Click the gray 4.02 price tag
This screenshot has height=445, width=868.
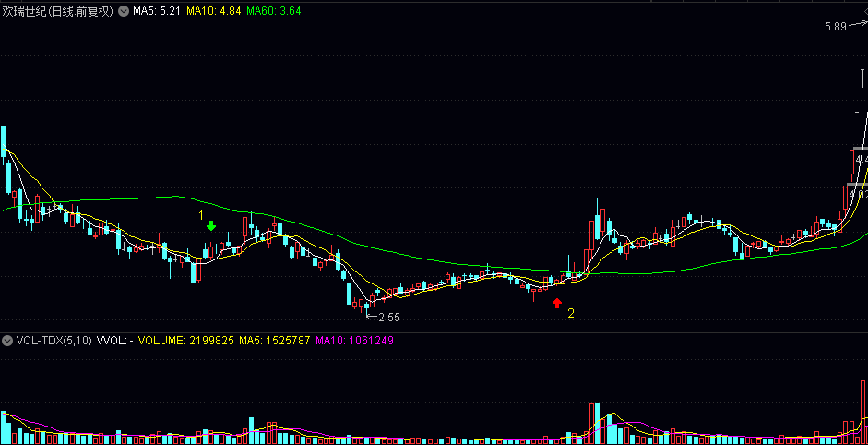click(858, 193)
